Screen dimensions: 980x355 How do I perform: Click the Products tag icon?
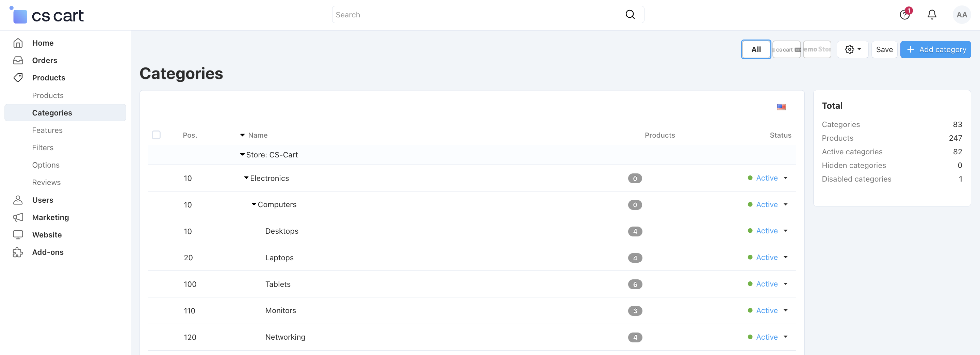pos(18,78)
